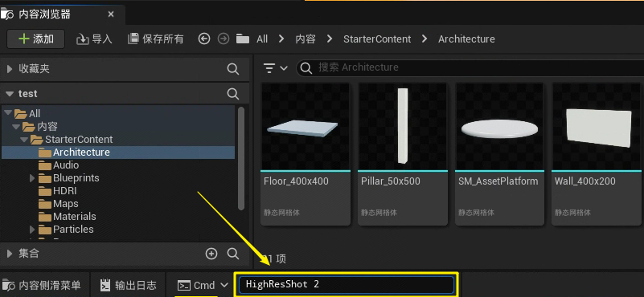Viewport: 644px width, 297px height.
Task: Expand the Favorites (收藏夹) section
Action: 10,69
